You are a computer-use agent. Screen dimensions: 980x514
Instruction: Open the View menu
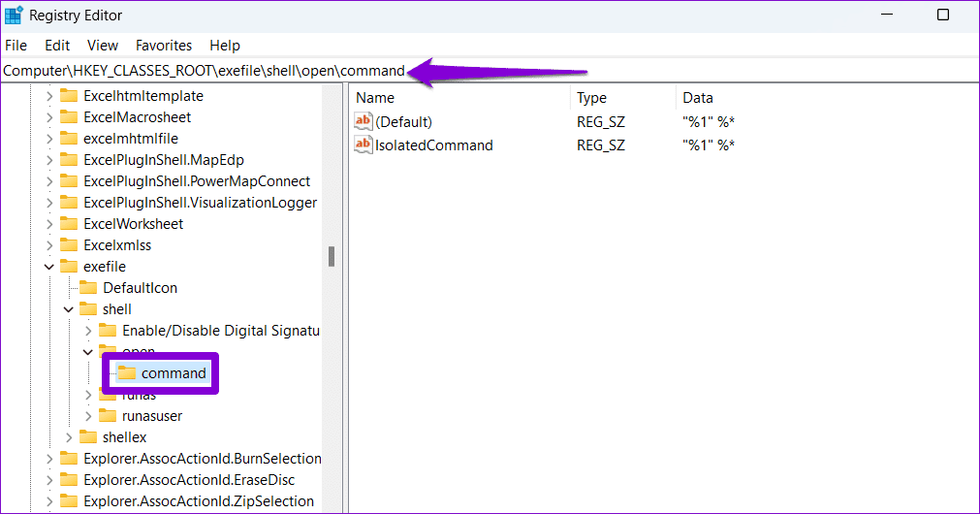[x=103, y=46]
